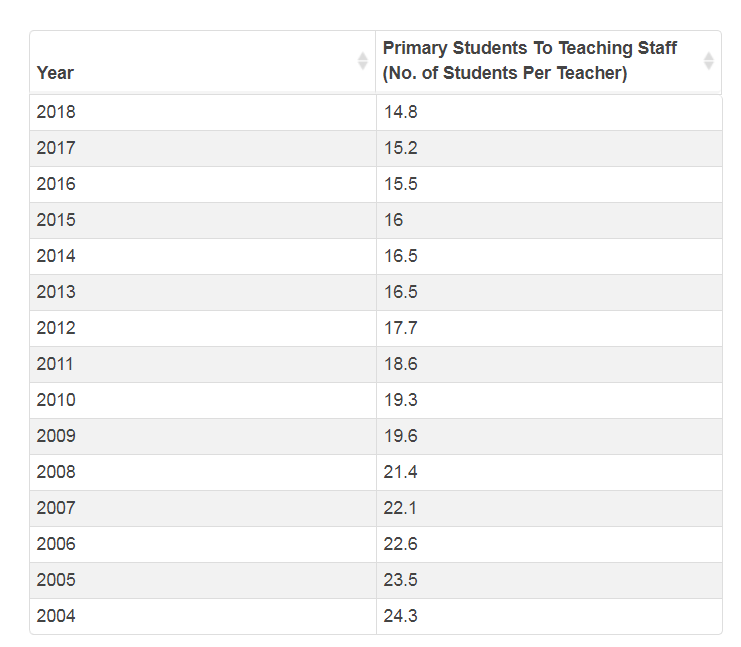Viewport: 741px width, 647px height.
Task: Click the value 16 in 2015 row
Action: (x=393, y=220)
